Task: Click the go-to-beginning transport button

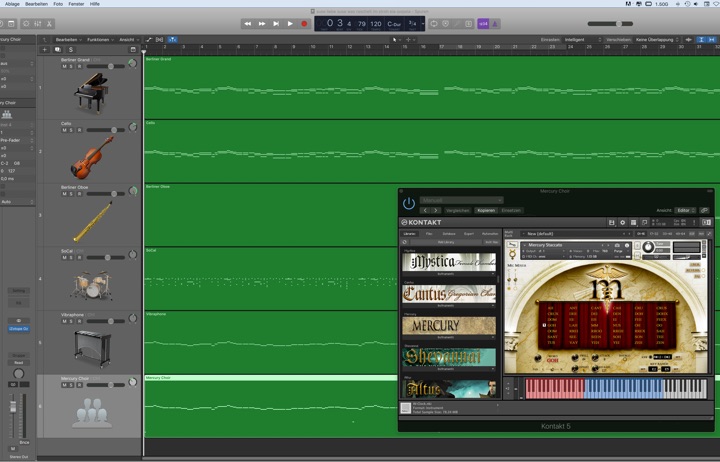Action: pos(276,23)
